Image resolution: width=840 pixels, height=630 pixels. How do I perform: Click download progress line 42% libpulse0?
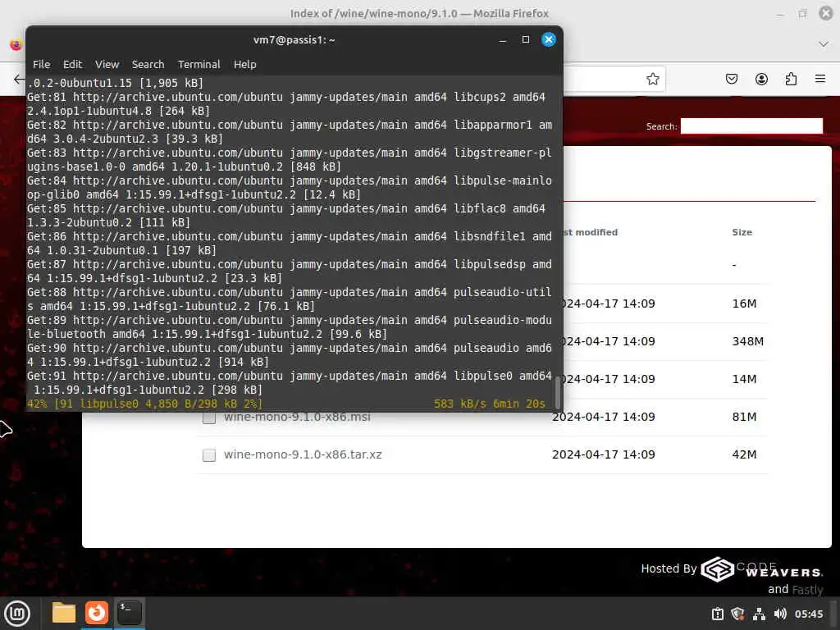click(x=144, y=404)
